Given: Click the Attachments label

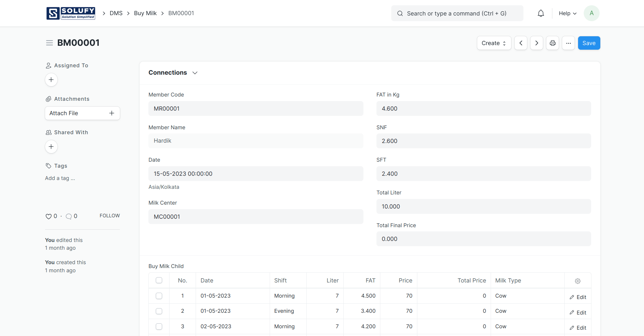Looking at the screenshot, I should click(x=72, y=99).
